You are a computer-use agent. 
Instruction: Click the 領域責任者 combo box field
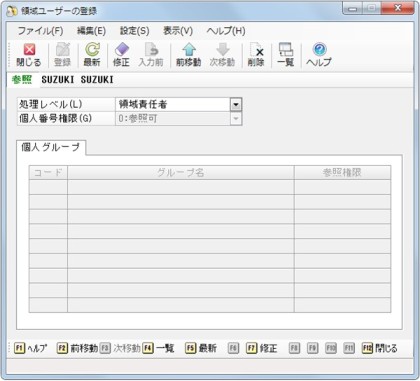[178, 105]
